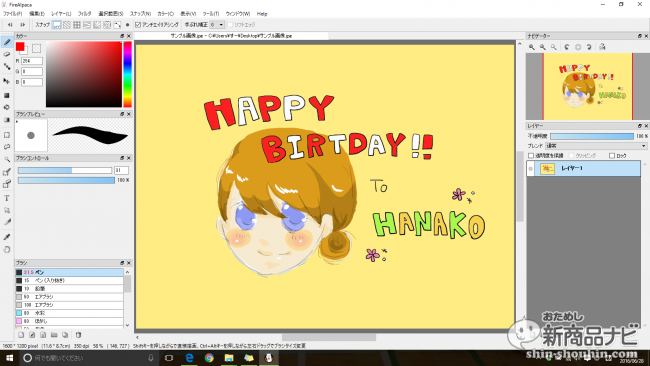Turn off snap with the first snap icon
Screen dimensions: 650x366
57,25
